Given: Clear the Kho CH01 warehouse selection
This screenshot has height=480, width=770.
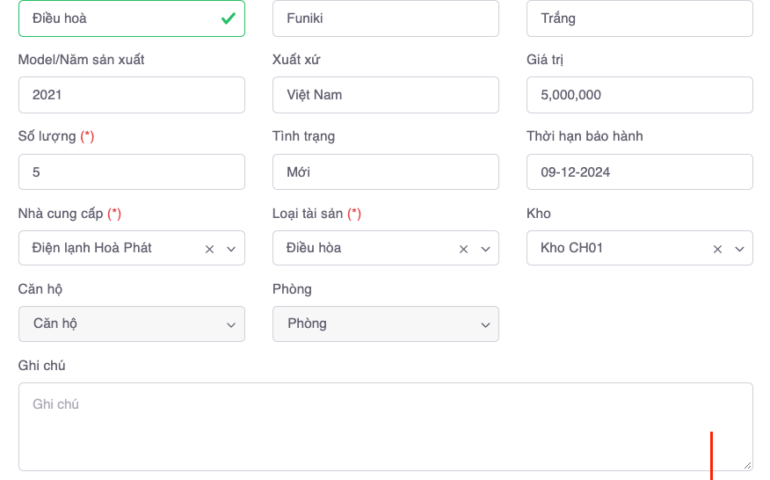Looking at the screenshot, I should (717, 249).
